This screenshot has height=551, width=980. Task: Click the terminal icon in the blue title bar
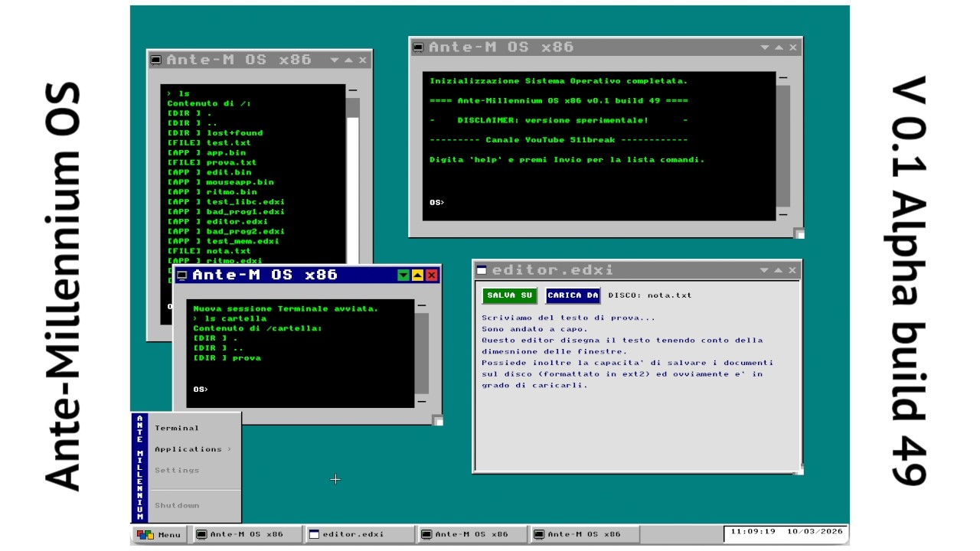click(182, 275)
